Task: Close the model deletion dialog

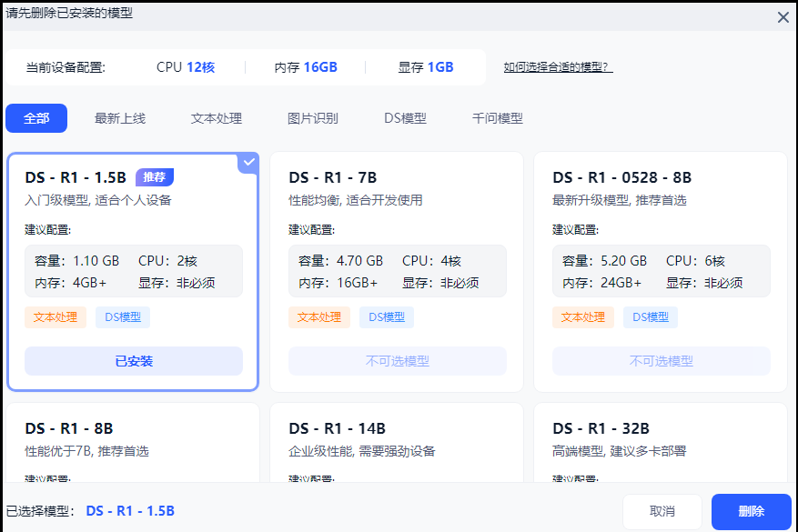Action: (782, 16)
